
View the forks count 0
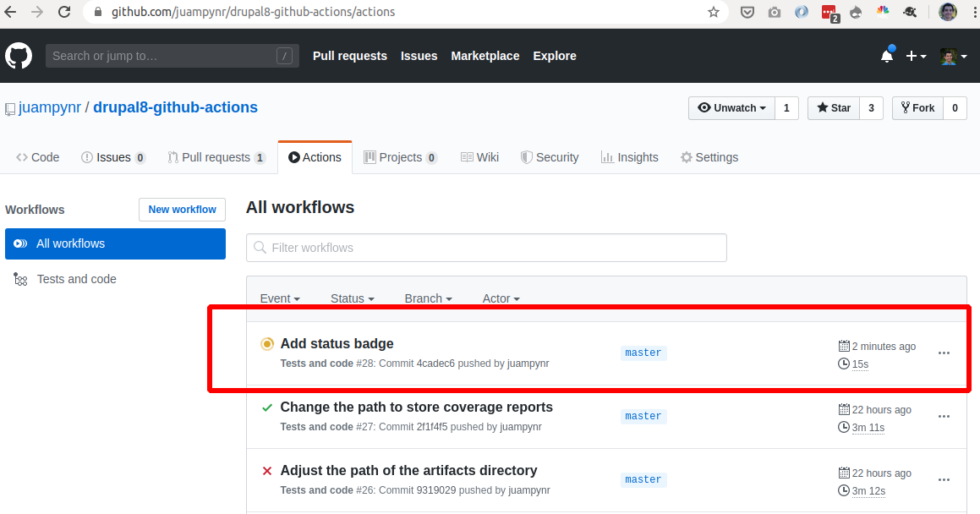(955, 108)
